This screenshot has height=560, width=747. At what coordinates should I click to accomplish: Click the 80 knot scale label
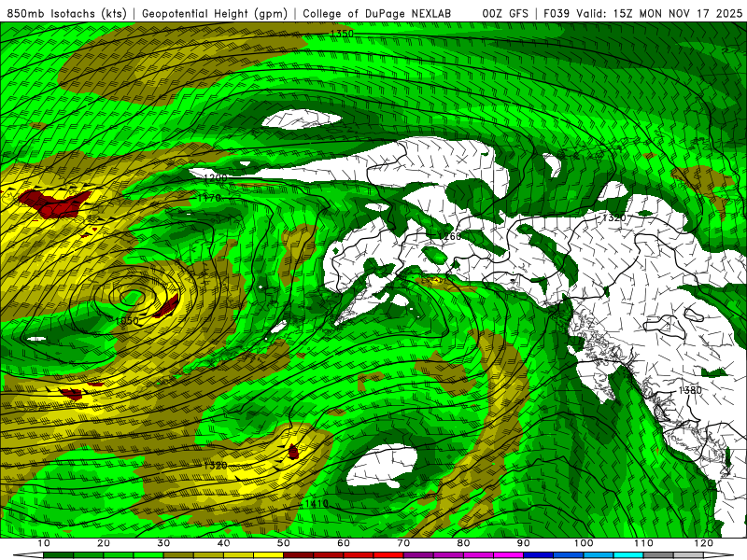pos(463,543)
